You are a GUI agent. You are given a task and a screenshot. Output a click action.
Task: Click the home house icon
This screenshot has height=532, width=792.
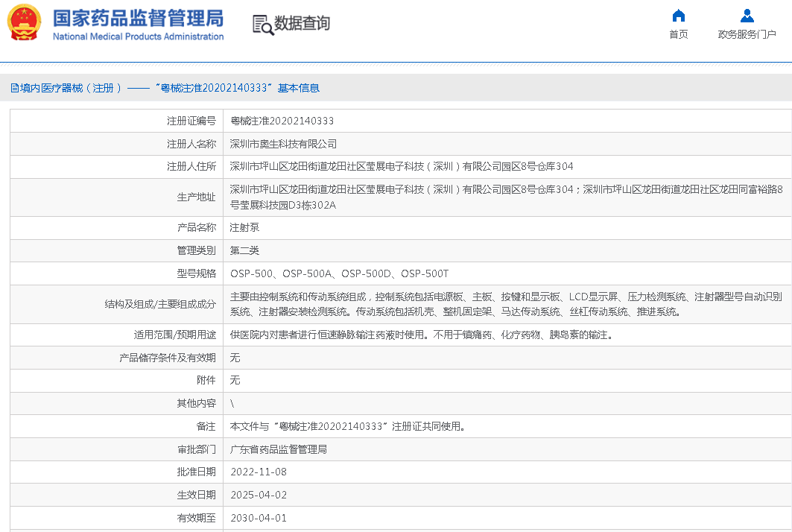(678, 16)
